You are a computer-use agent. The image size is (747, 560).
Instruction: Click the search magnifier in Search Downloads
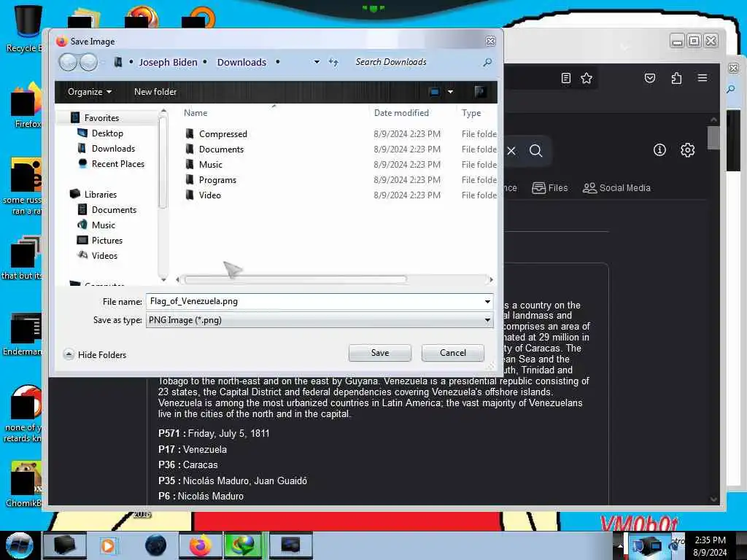tap(487, 63)
